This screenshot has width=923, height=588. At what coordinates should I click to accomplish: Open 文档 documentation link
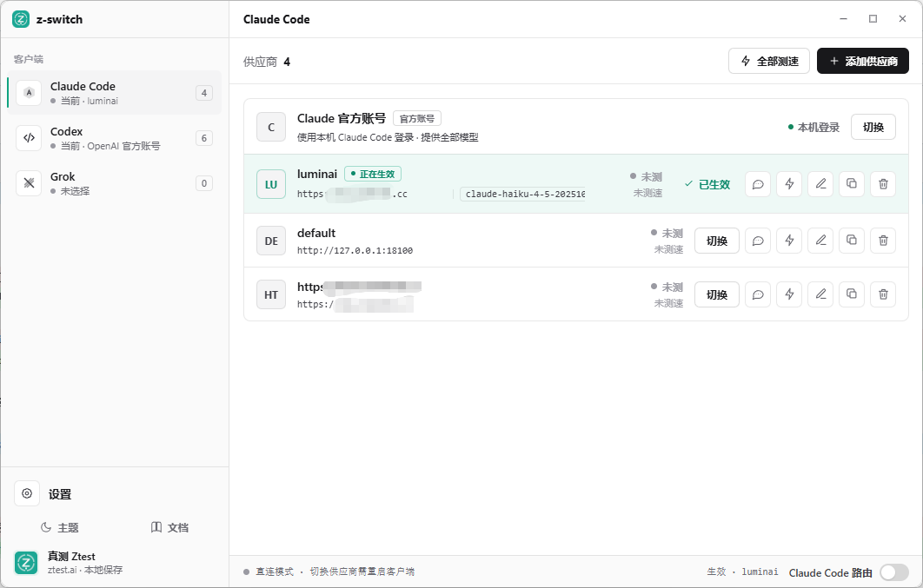pyautogui.click(x=169, y=527)
